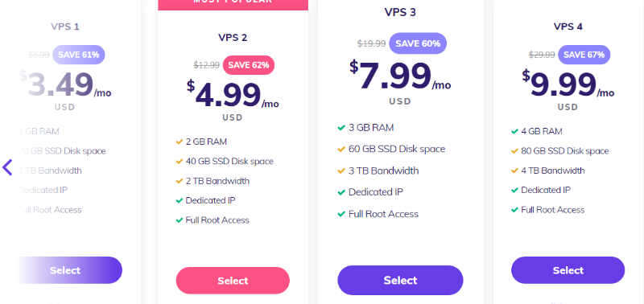Click checkmark next to 3 TB Bandwidth
This screenshot has width=644, height=304.
click(341, 171)
